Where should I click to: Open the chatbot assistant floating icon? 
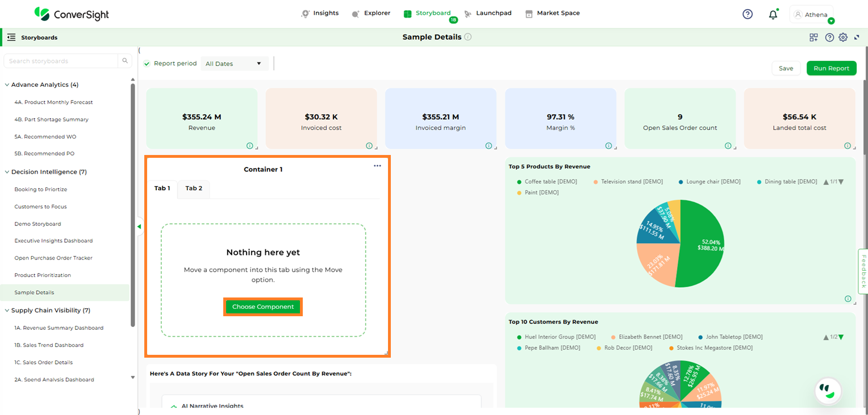(827, 391)
